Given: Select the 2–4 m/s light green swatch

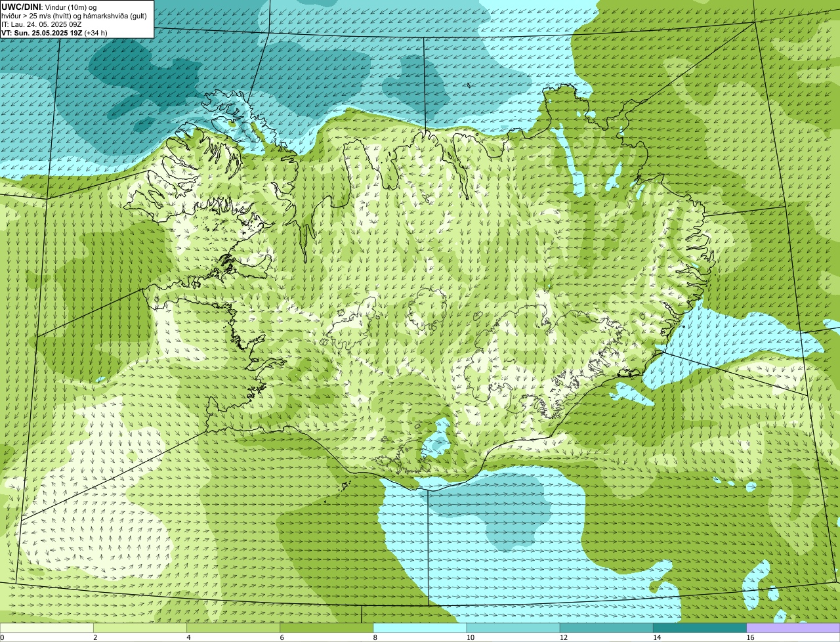Looking at the screenshot, I should pyautogui.click(x=140, y=628).
